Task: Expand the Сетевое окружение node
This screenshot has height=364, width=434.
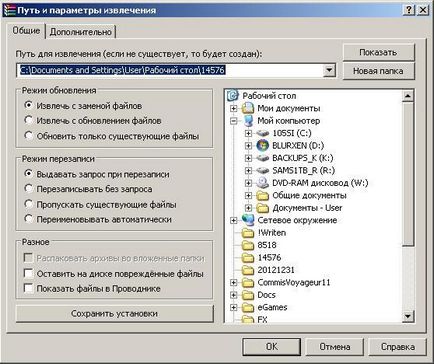Action: 234,220
